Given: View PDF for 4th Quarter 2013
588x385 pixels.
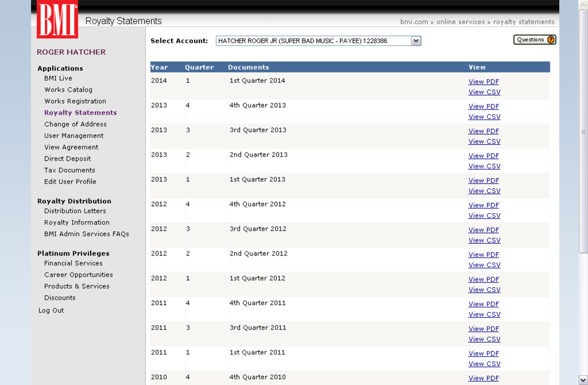Looking at the screenshot, I should point(484,107).
